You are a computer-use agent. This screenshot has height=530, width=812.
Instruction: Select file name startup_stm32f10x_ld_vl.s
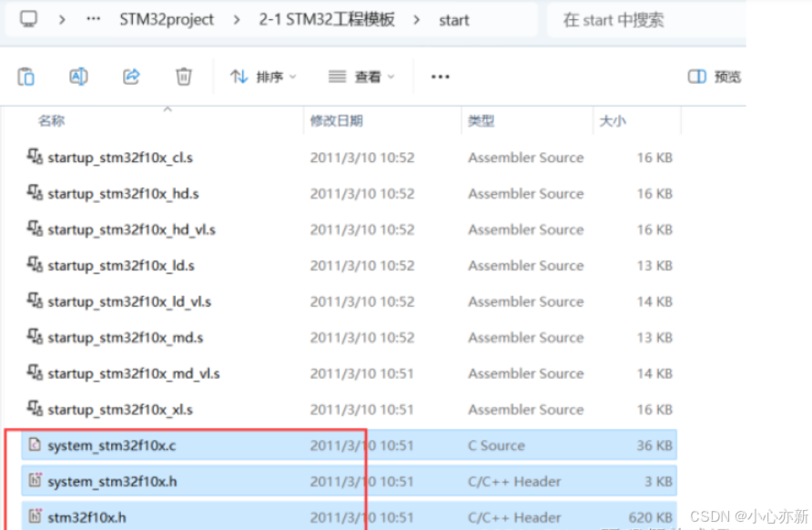129,301
